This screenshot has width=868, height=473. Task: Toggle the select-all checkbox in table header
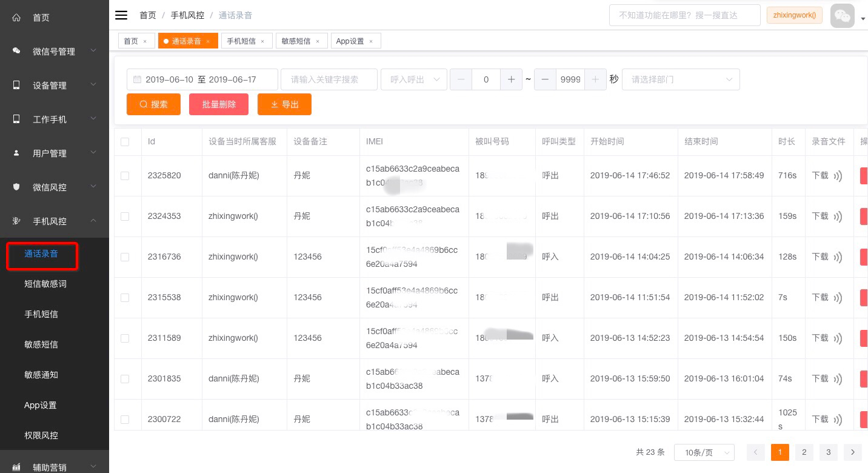pyautogui.click(x=125, y=142)
